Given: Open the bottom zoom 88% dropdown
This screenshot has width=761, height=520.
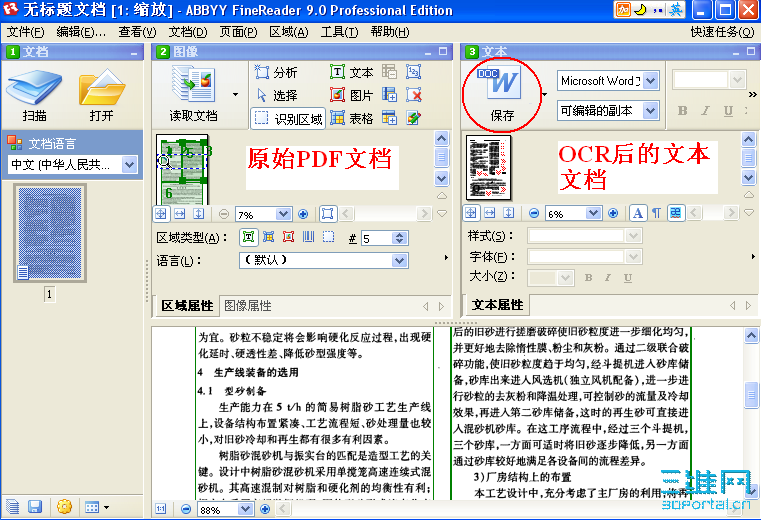Looking at the screenshot, I should click(x=246, y=509).
